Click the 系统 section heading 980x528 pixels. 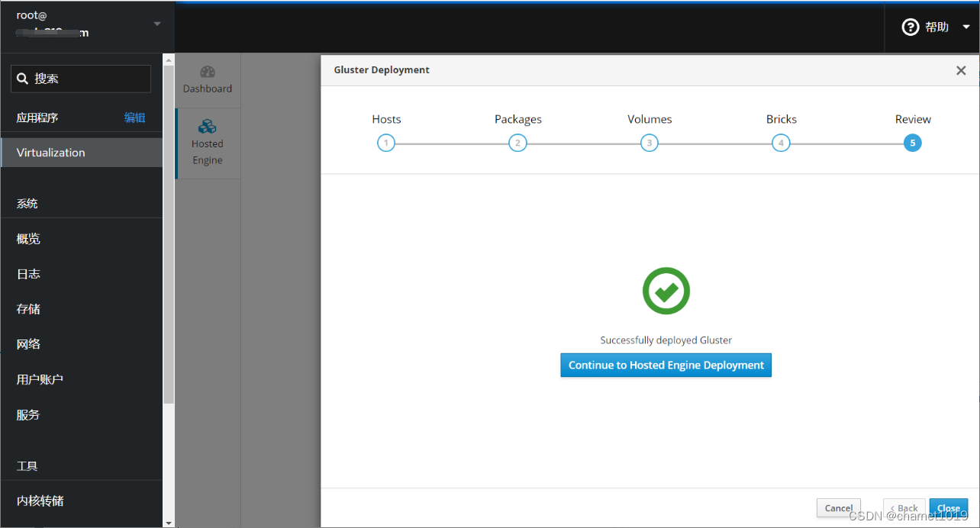pyautogui.click(x=27, y=204)
